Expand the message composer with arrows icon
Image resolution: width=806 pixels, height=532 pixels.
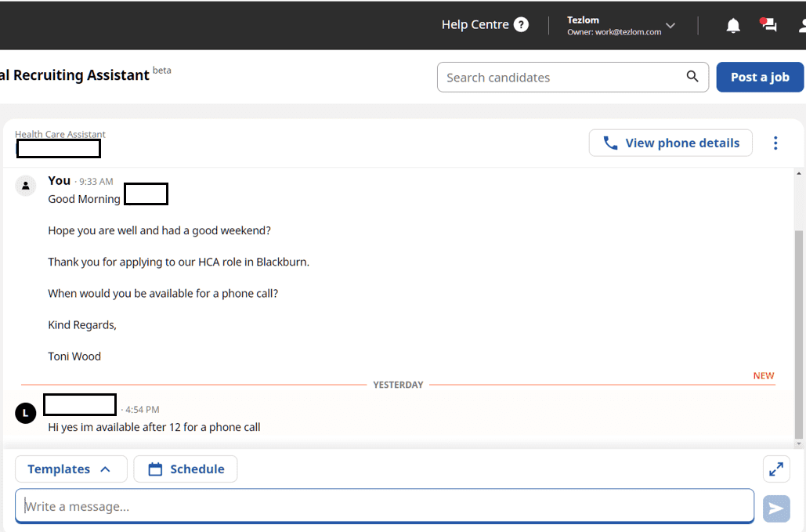(x=776, y=469)
